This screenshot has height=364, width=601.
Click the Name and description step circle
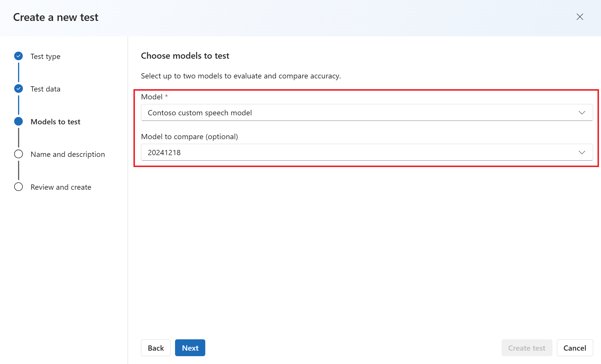click(19, 154)
